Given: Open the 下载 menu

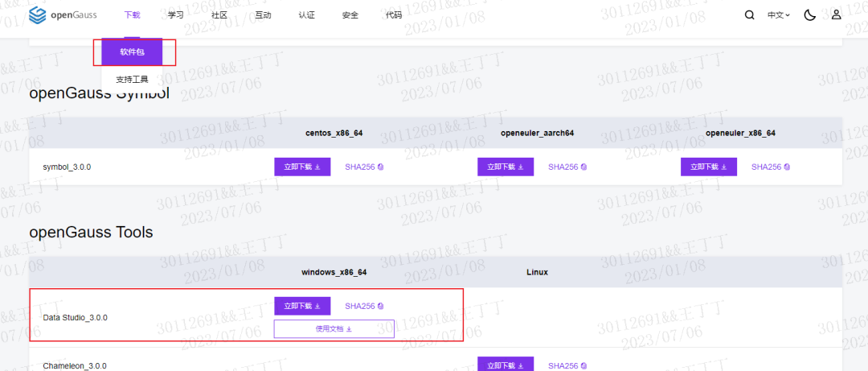Looking at the screenshot, I should 133,15.
